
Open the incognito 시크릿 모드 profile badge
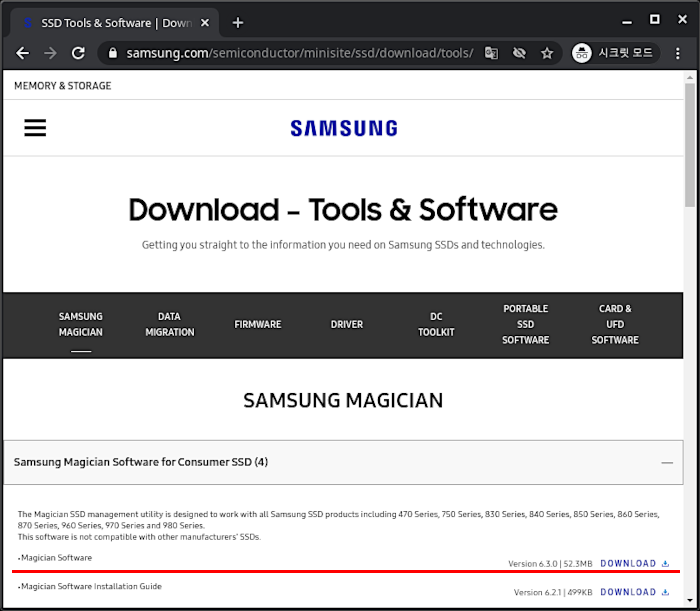coord(615,53)
